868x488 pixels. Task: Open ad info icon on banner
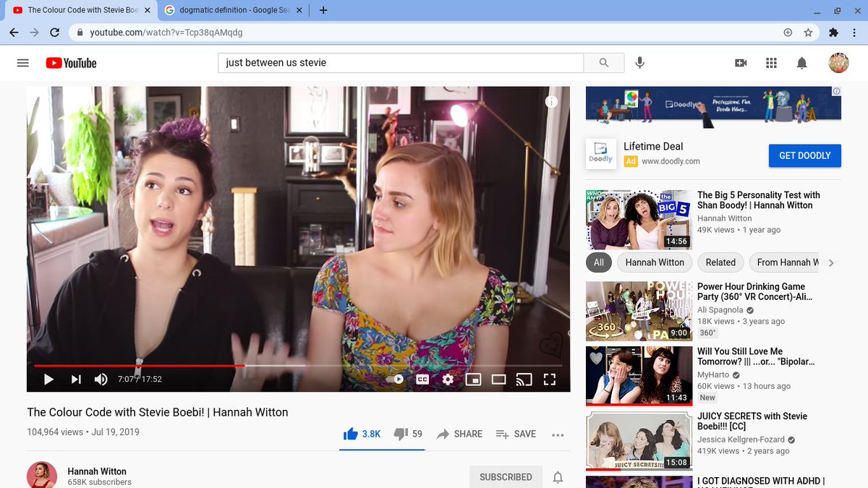click(x=836, y=92)
